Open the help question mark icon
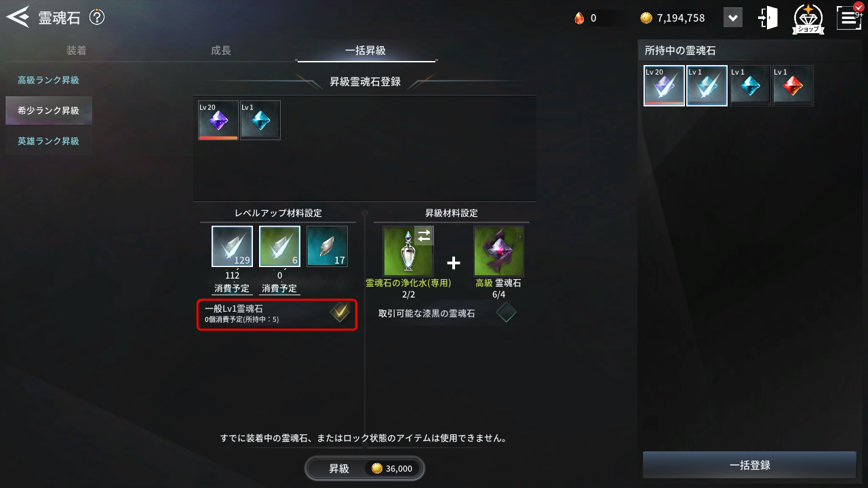 [97, 18]
